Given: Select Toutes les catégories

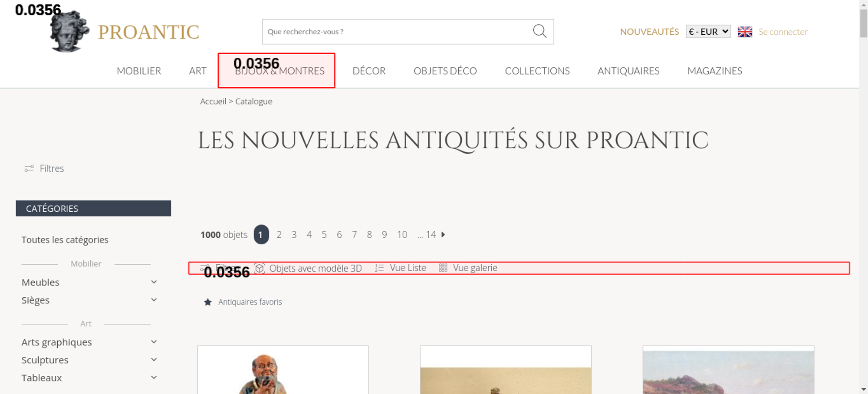Looking at the screenshot, I should (x=65, y=240).
